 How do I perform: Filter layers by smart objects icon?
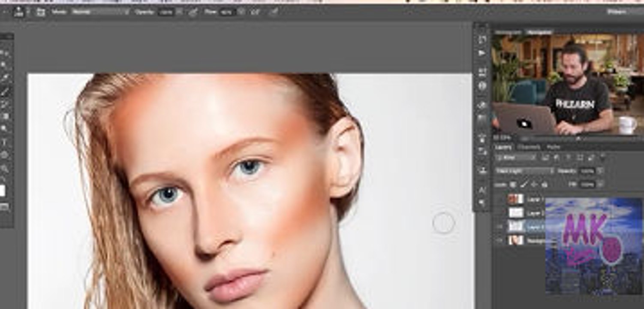(591, 158)
